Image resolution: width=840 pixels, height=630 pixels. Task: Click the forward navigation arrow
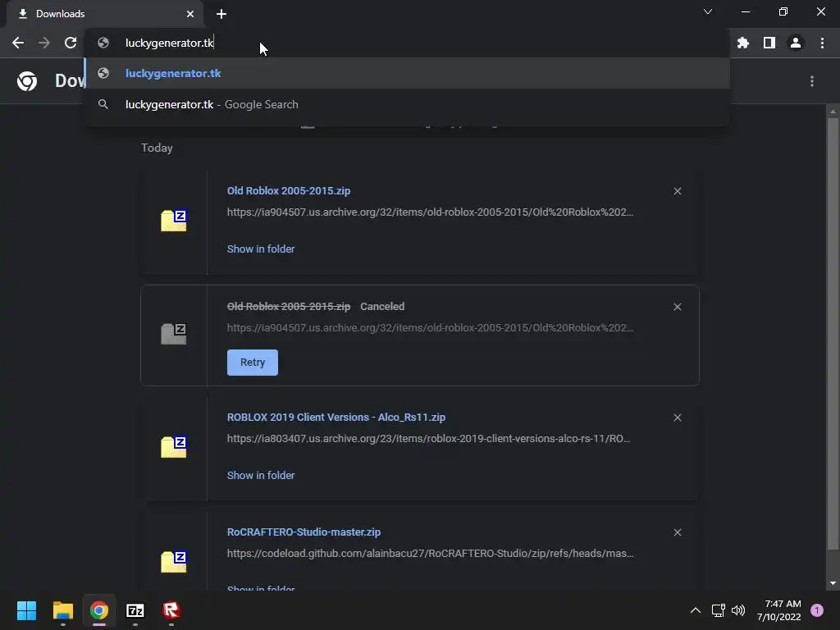pos(44,43)
